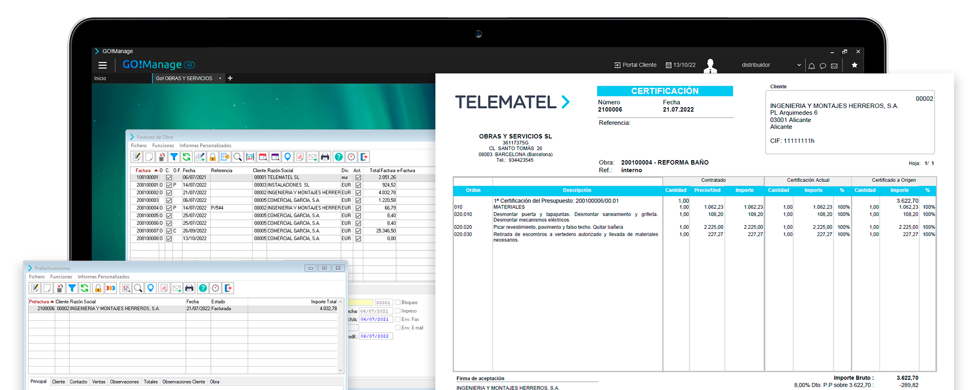Open Informes Personalizados menu in Prefacturaciones

(x=104, y=277)
